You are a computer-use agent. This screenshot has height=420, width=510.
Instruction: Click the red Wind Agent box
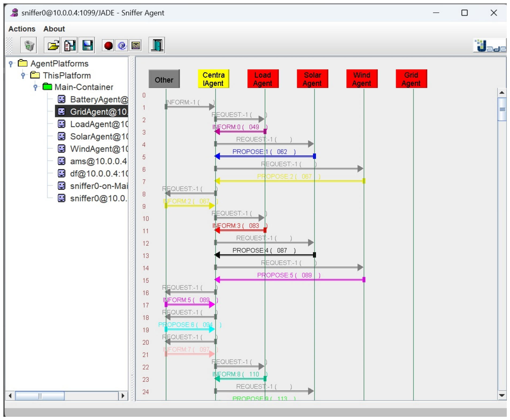click(362, 79)
